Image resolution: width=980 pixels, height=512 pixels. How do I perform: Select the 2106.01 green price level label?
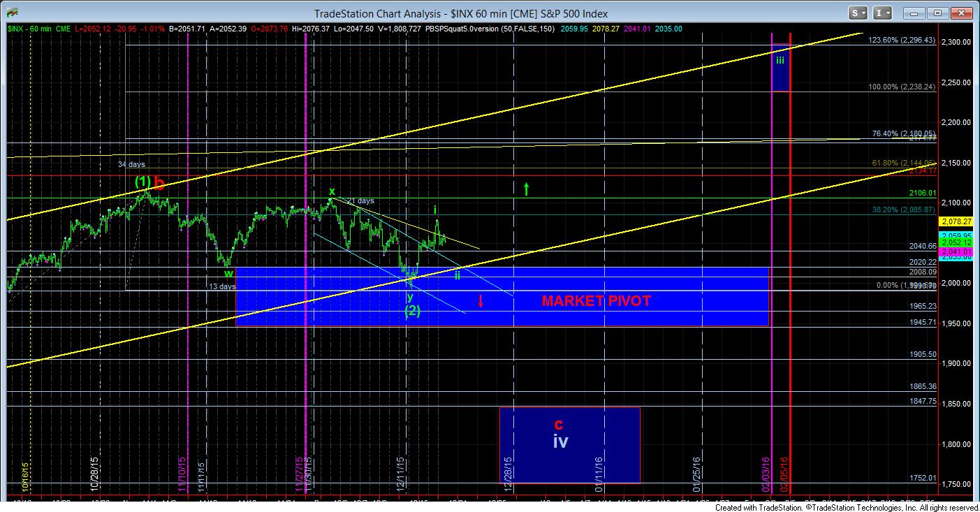tap(922, 193)
